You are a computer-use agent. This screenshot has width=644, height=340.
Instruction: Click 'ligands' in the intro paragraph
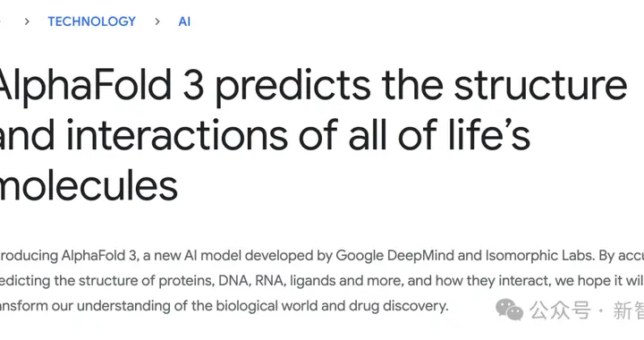(313, 281)
